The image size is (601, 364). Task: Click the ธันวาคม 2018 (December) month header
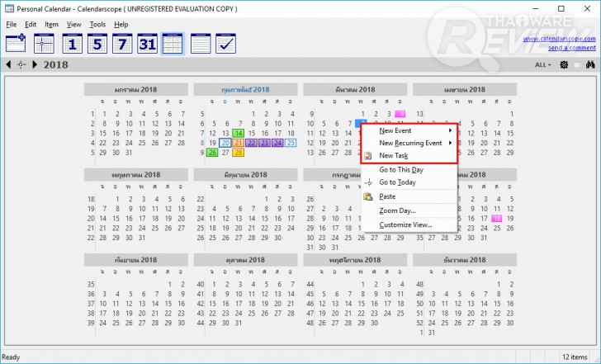pos(465,260)
